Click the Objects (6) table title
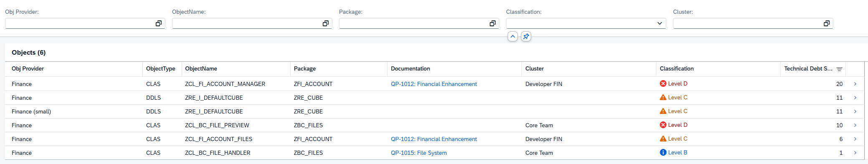Viewport: 868px width, 164px height. pyautogui.click(x=29, y=53)
